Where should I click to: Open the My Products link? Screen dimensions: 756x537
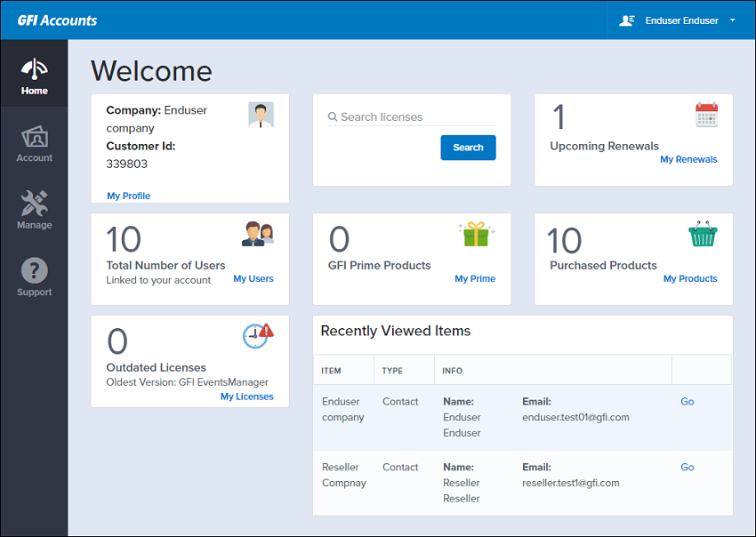(x=690, y=278)
